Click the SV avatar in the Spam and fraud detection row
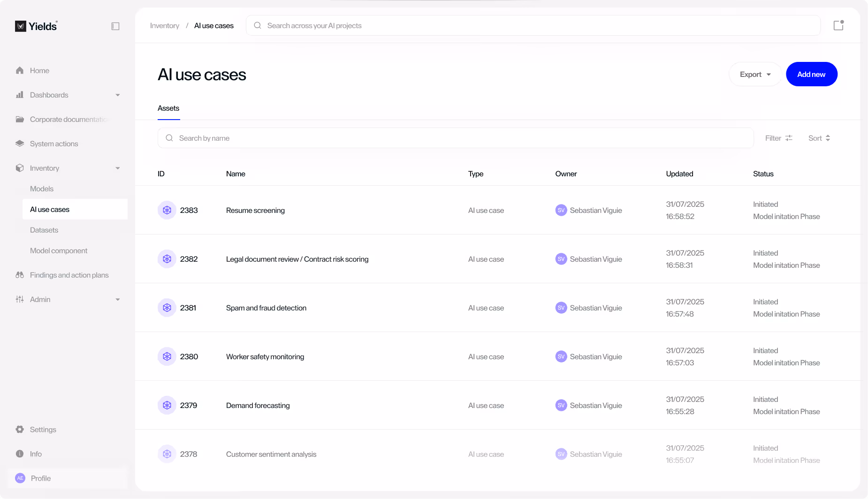Screen dimensions: 868x499 pos(561,308)
